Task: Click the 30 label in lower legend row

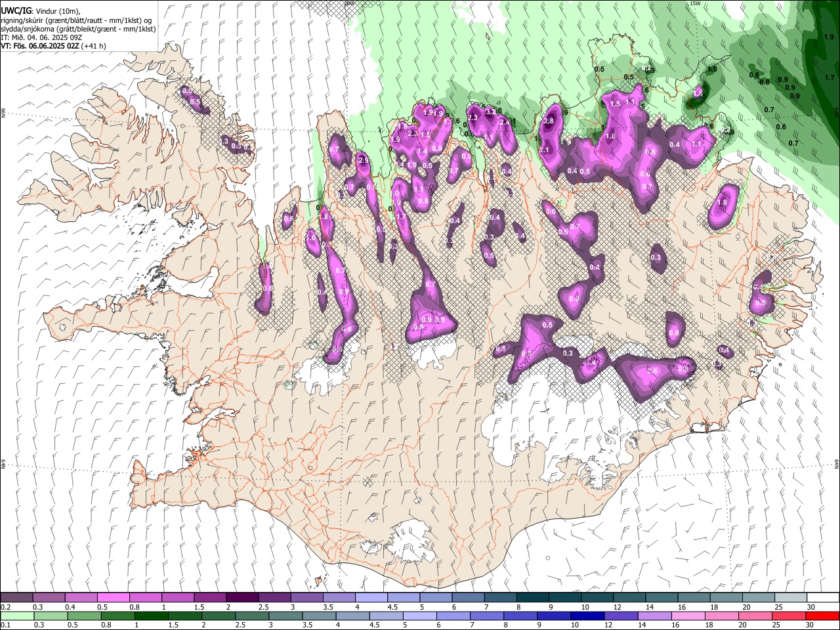Action: pyautogui.click(x=809, y=625)
